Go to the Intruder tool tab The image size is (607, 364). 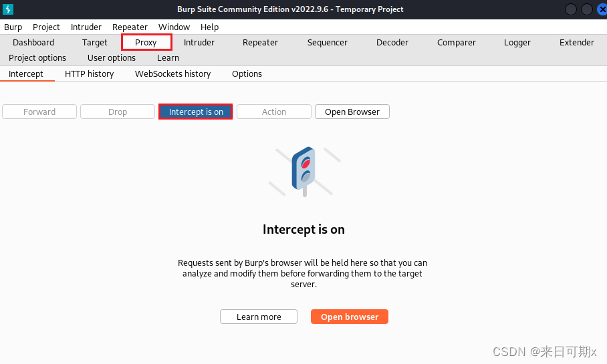pyautogui.click(x=199, y=43)
